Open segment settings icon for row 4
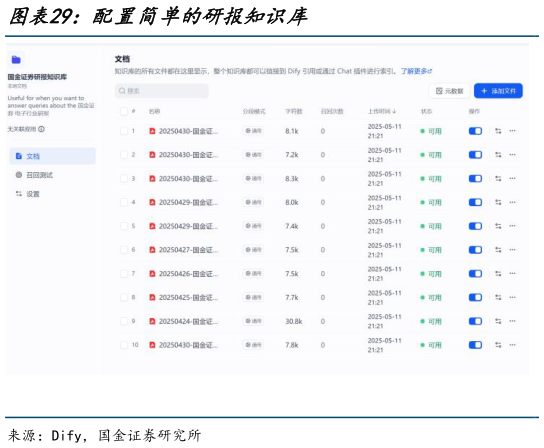Image resolution: width=544 pixels, height=448 pixels. click(x=498, y=202)
